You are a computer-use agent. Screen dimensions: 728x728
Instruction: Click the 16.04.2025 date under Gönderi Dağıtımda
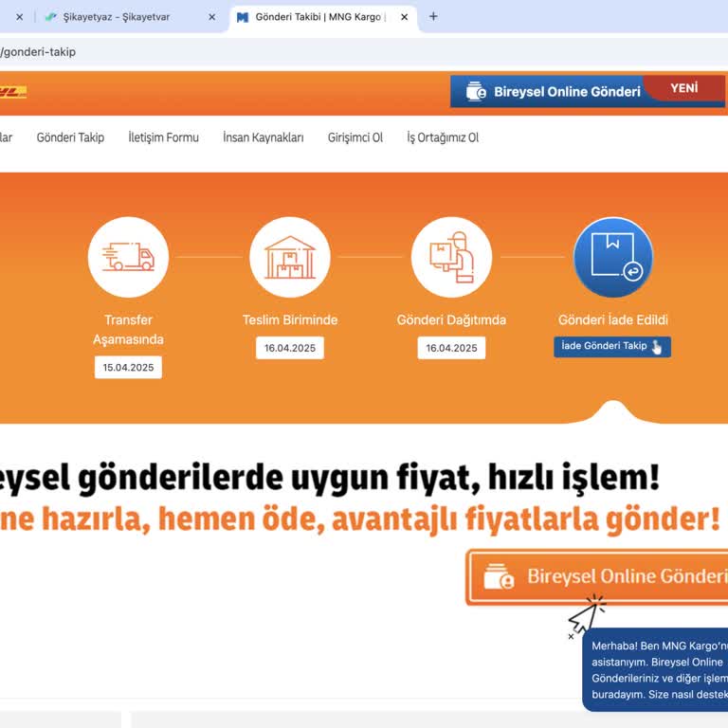click(x=452, y=348)
